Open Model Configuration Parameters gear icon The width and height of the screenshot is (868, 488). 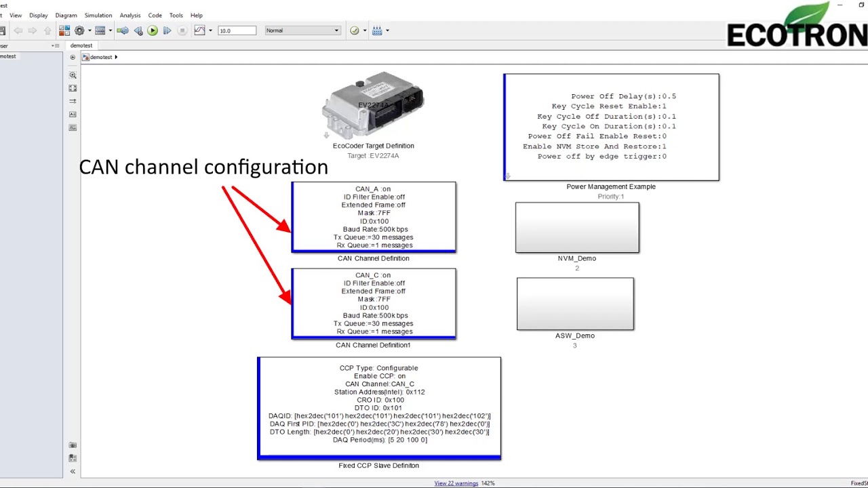[79, 30]
